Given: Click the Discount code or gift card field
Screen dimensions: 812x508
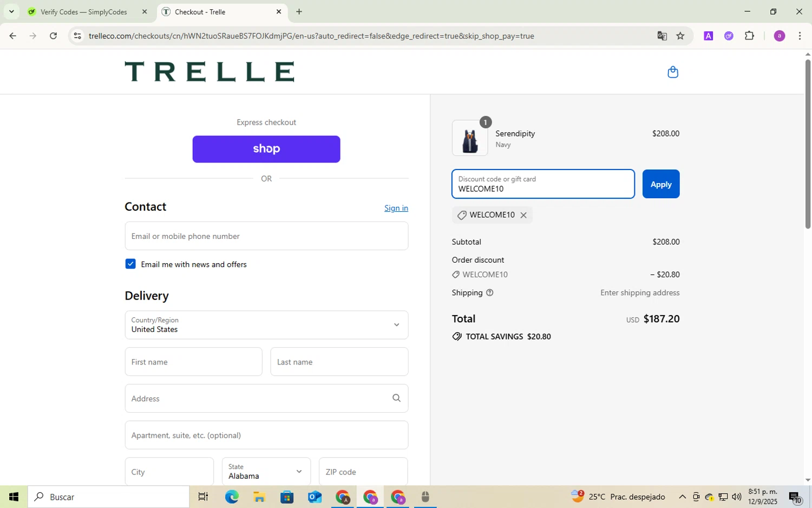Looking at the screenshot, I should pos(543,184).
